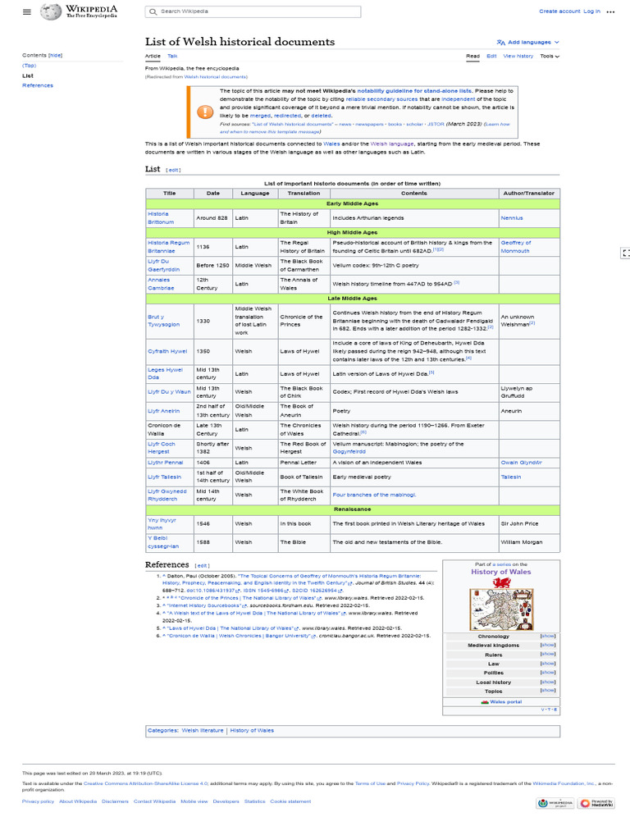Open the three-dot personal tools menu
This screenshot has height=840, width=630.
pos(610,11)
